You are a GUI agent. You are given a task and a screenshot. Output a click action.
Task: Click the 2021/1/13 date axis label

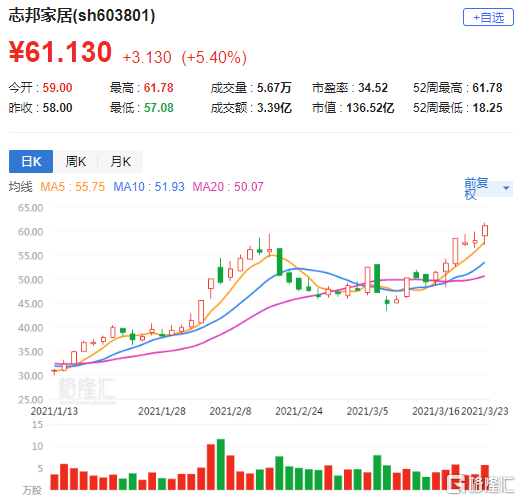tap(54, 411)
